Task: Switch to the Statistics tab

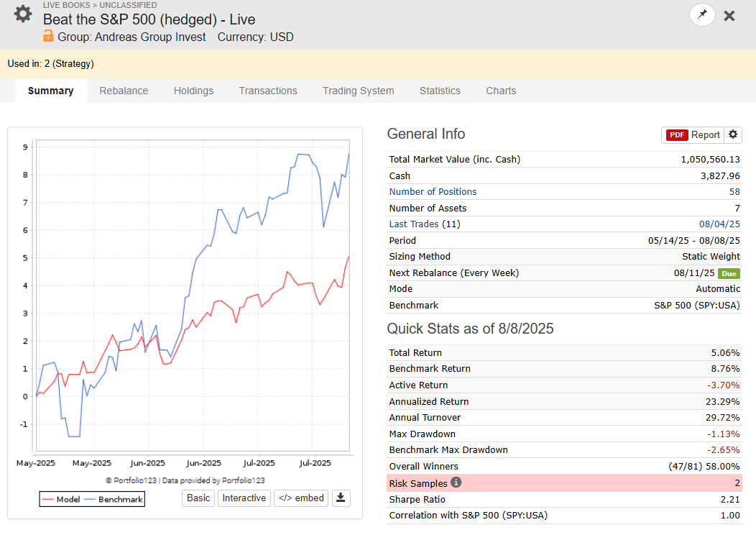Action: (x=440, y=91)
